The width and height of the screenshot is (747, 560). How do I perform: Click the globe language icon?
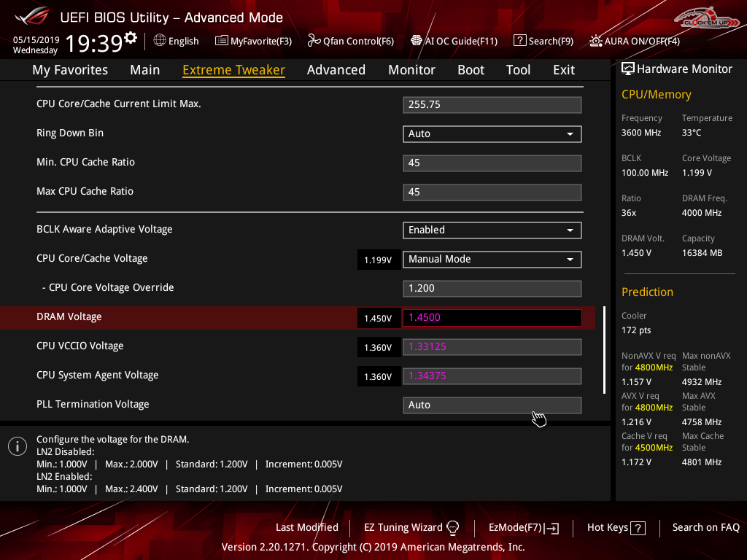pyautogui.click(x=159, y=41)
